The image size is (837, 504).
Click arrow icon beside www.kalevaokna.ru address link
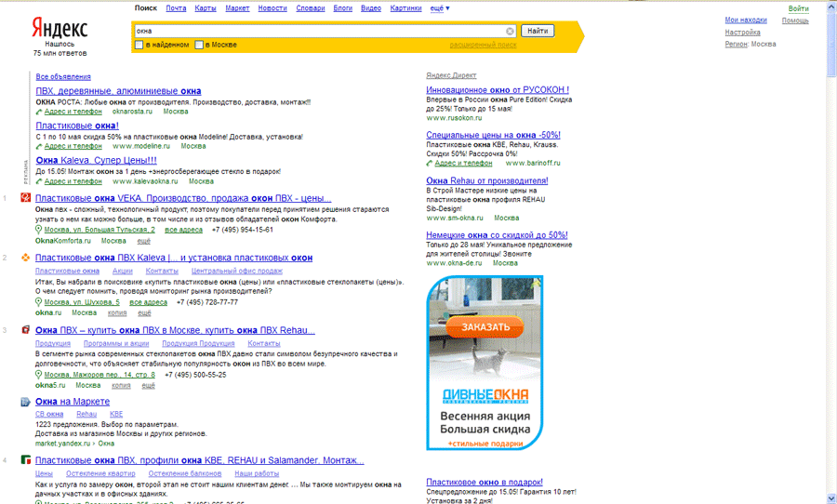click(39, 181)
